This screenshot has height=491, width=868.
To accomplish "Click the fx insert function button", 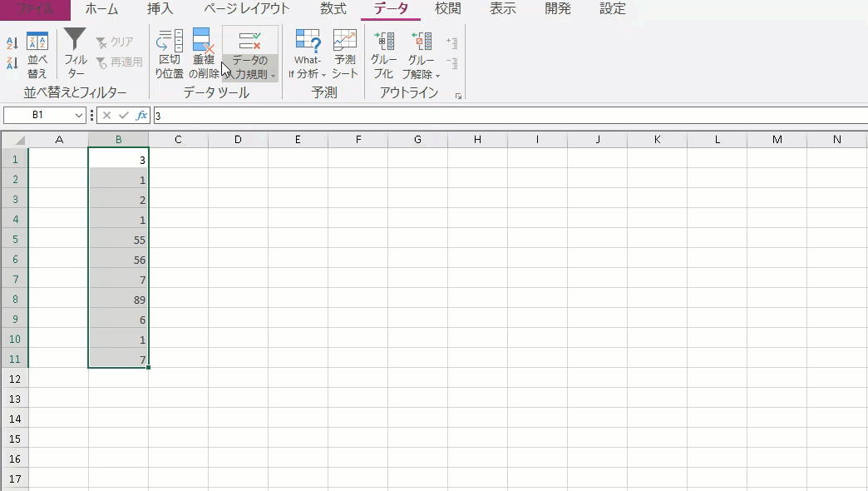I will (141, 116).
